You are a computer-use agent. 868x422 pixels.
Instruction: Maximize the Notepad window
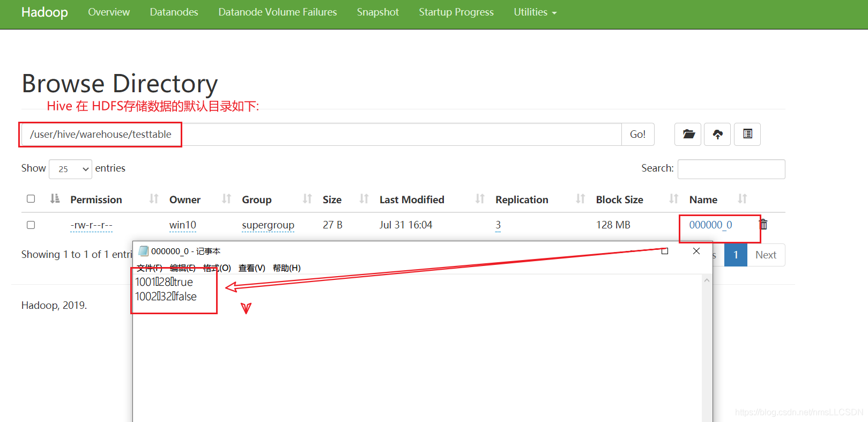pos(665,251)
